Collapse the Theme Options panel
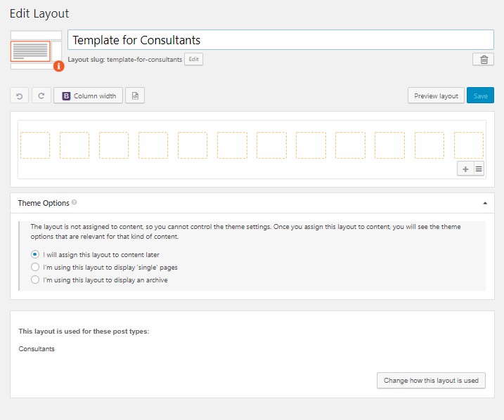Screen dimensions: 504x420 tap(484, 203)
